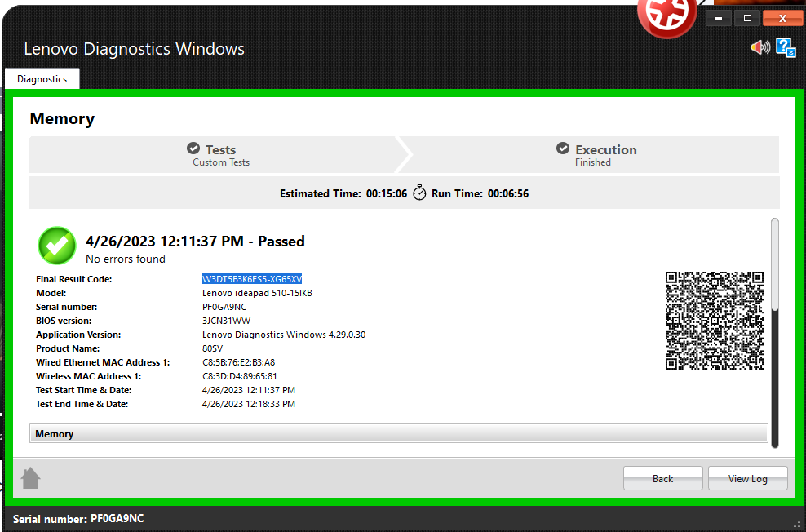Click the Run Time 00:06:56 text

click(480, 193)
